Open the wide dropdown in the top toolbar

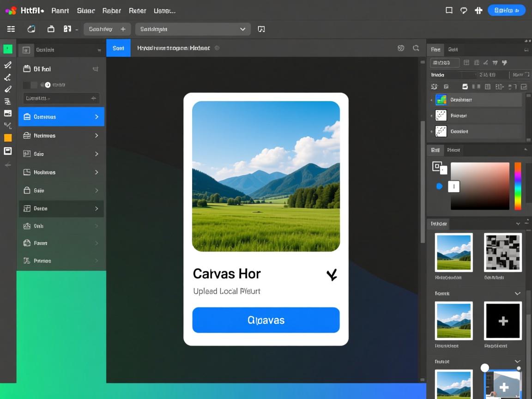point(193,29)
